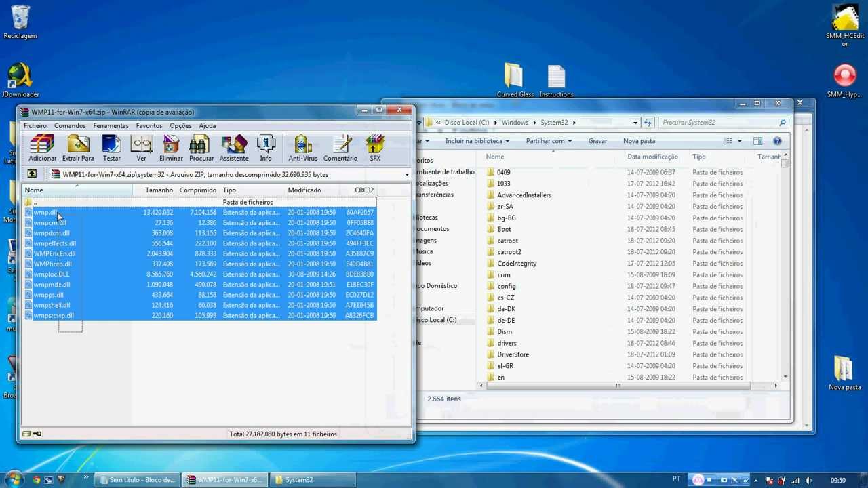Switch to System32 taskbar button
Viewport: 868px width, 488px height.
[313, 480]
